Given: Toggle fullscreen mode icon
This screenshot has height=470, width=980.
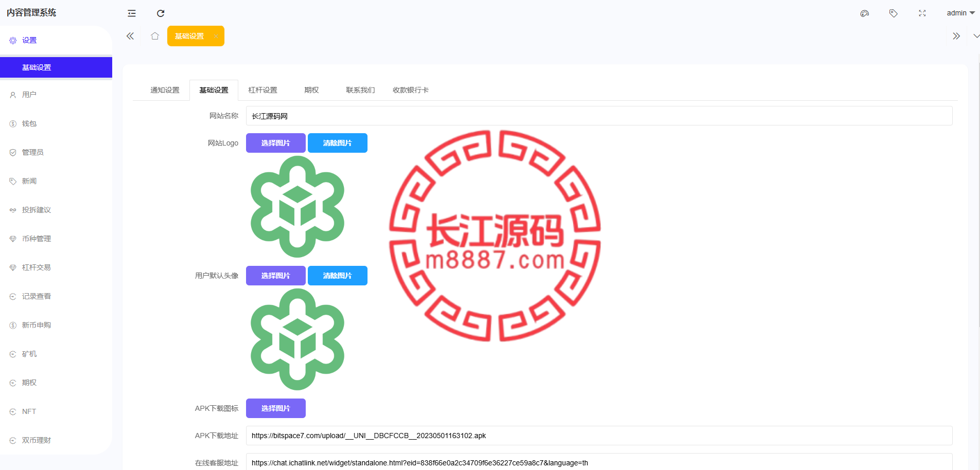Looking at the screenshot, I should tap(922, 13).
